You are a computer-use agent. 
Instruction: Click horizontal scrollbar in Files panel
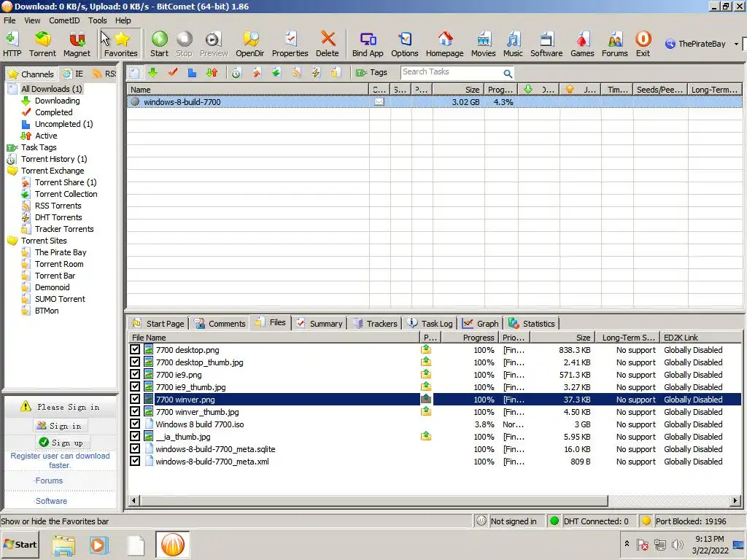point(374,500)
